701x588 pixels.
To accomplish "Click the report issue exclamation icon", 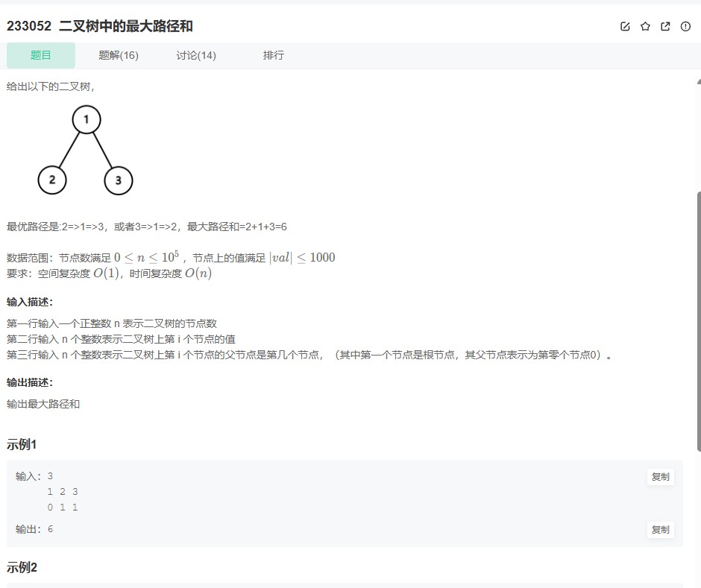I will [685, 26].
